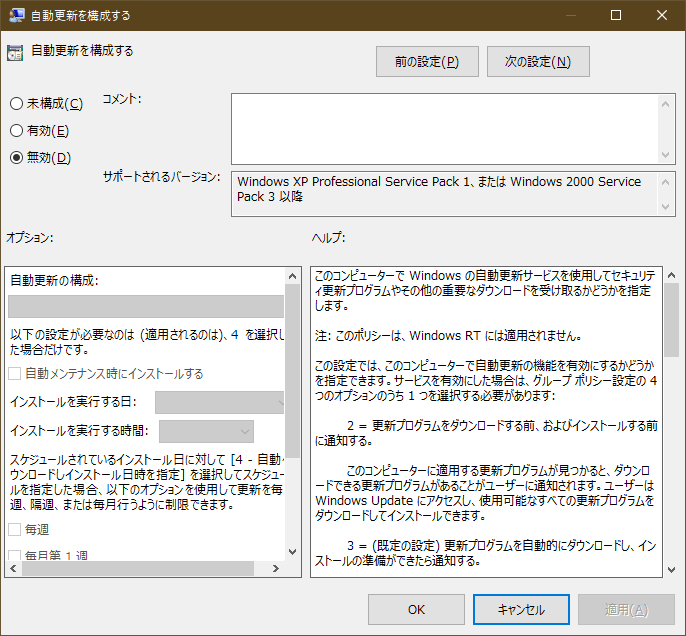Click the 'コメント:' label
The image size is (686, 636).
click(x=122, y=99)
